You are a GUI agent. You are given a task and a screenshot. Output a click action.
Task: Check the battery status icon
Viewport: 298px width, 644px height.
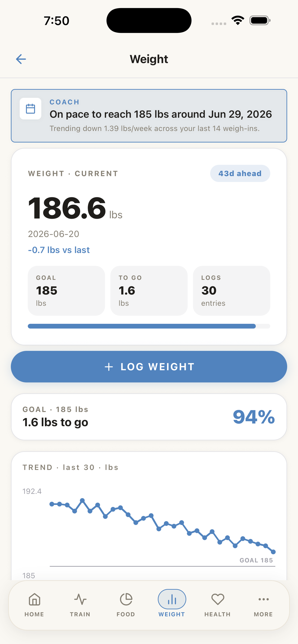pyautogui.click(x=260, y=20)
